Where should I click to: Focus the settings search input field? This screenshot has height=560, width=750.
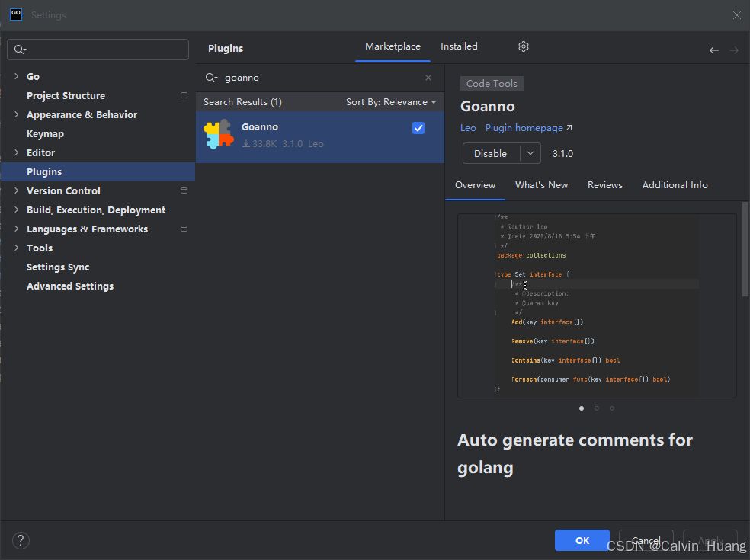pos(98,50)
